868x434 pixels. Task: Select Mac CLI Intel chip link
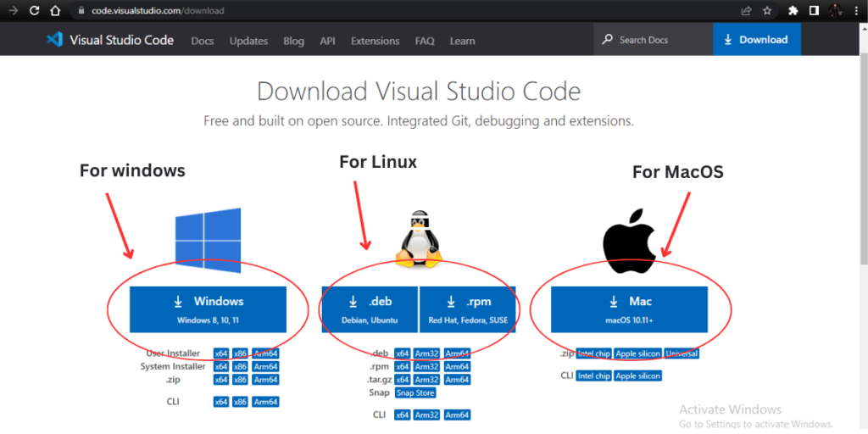click(594, 376)
